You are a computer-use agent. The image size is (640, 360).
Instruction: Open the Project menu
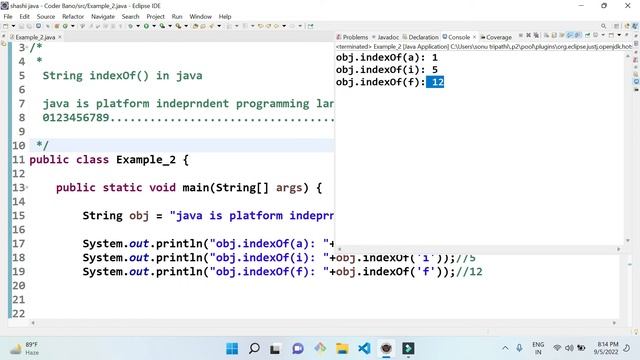coord(156,16)
